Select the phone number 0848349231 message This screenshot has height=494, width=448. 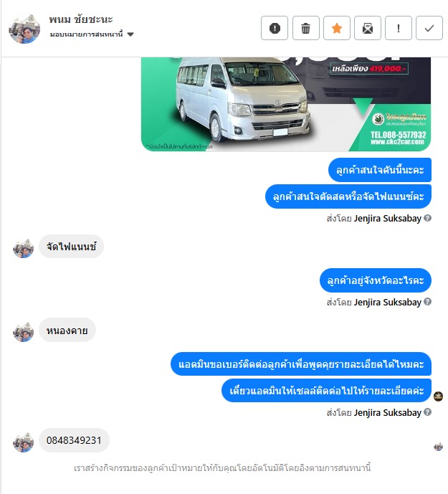74,440
